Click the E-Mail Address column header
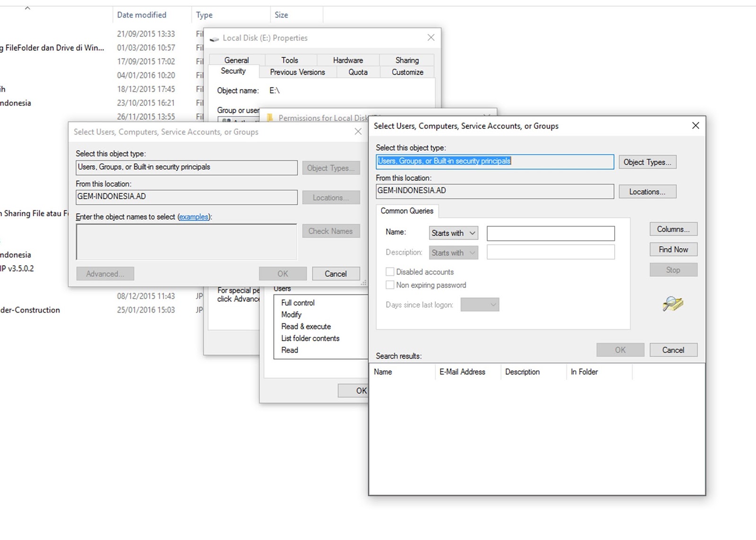The image size is (756, 540). 462,372
